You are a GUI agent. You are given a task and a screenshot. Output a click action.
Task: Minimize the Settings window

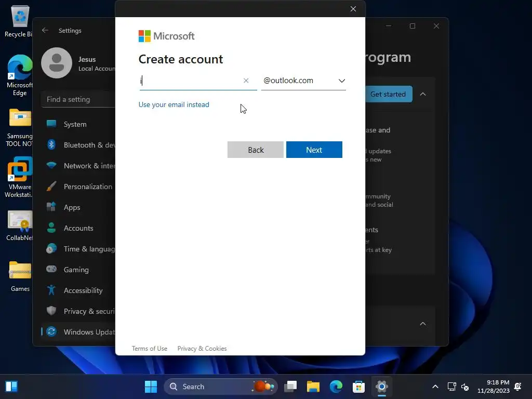pos(389,26)
